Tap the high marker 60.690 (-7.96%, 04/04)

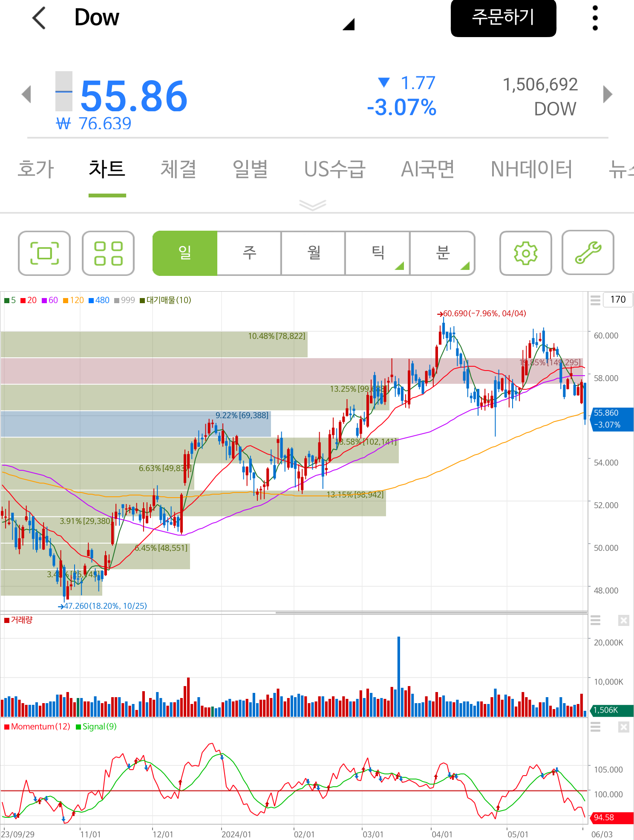coord(482,313)
